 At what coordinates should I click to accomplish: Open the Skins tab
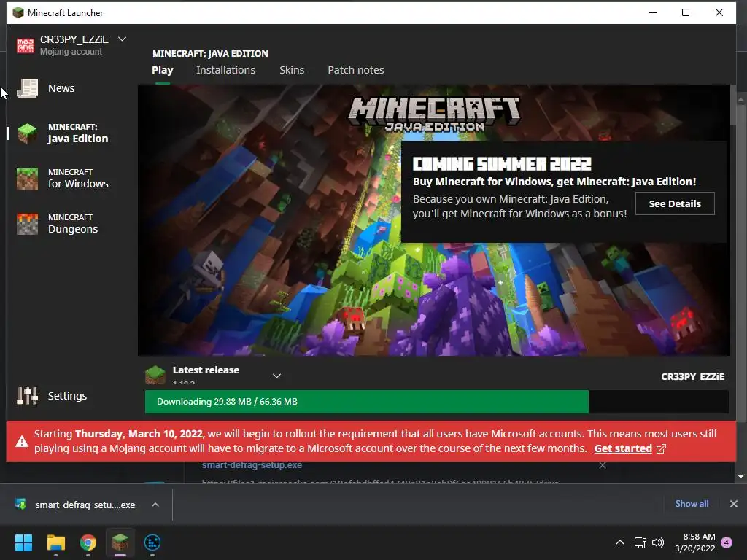point(292,70)
